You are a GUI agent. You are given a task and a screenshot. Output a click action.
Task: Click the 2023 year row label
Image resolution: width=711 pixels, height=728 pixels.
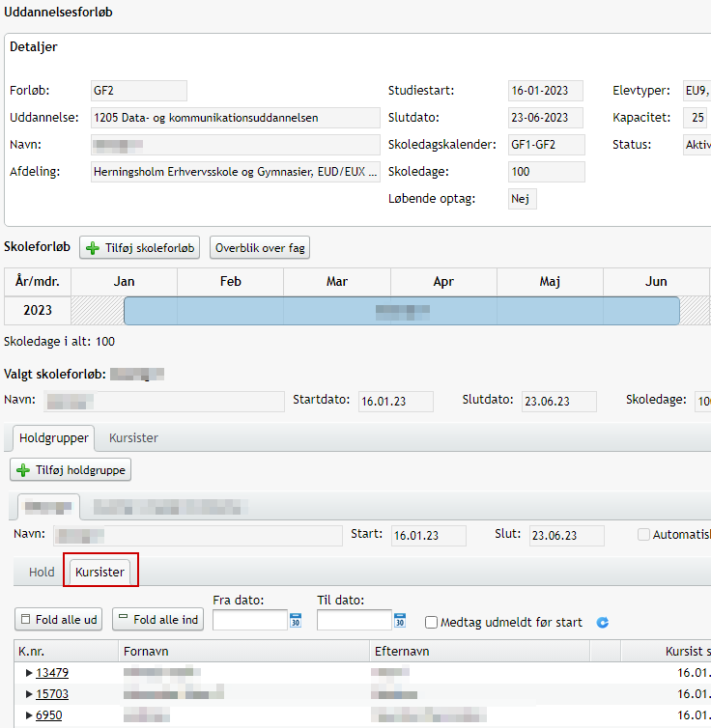tap(38, 310)
